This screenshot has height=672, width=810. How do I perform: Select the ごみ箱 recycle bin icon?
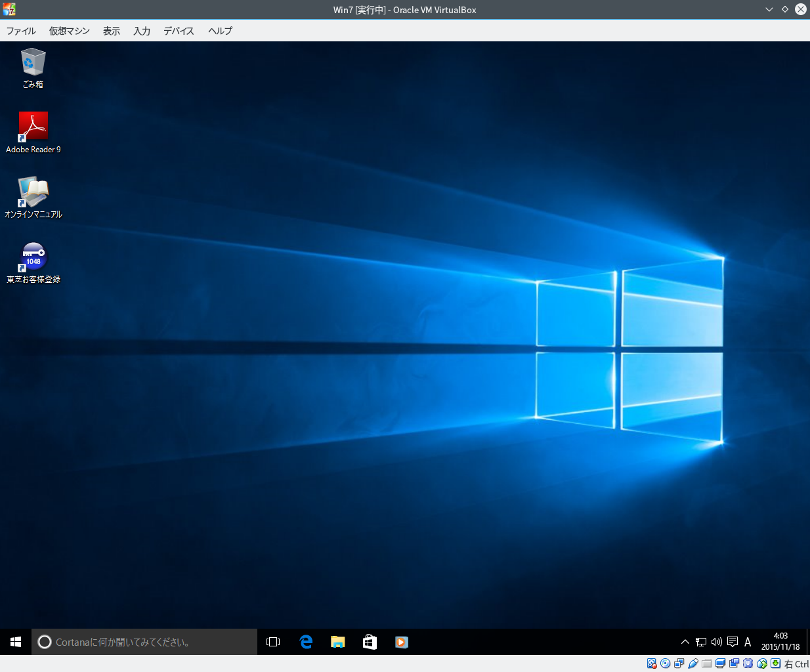(x=33, y=69)
